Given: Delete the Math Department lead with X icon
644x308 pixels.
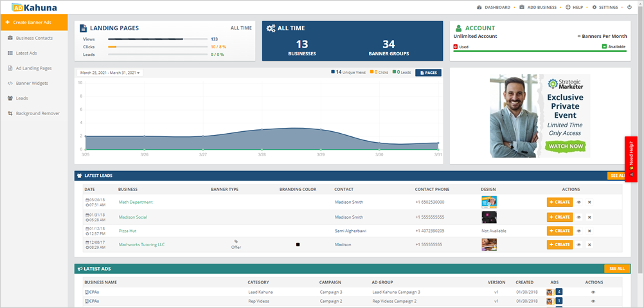Looking at the screenshot, I should [x=589, y=202].
